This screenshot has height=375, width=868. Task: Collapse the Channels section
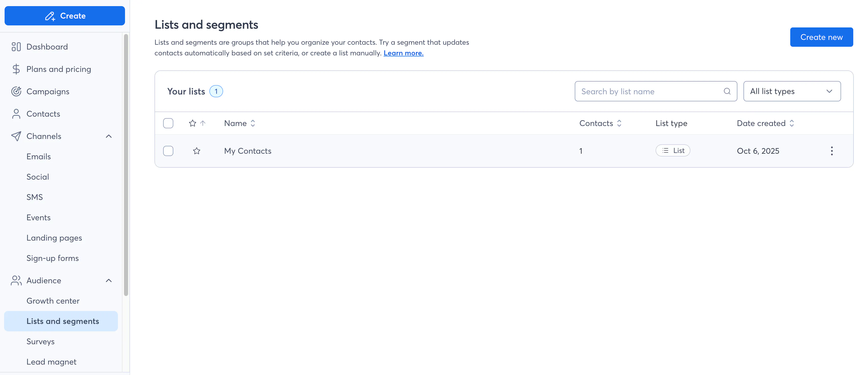108,136
